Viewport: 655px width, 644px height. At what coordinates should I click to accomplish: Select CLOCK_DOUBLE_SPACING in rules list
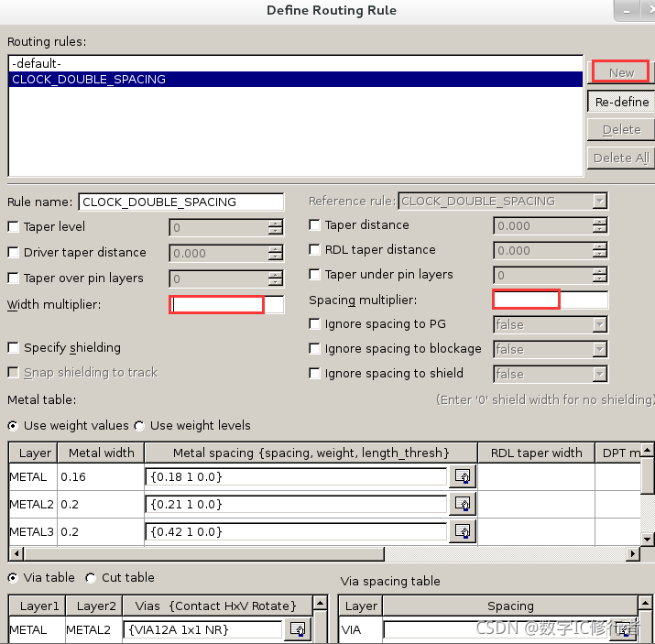pyautogui.click(x=295, y=80)
